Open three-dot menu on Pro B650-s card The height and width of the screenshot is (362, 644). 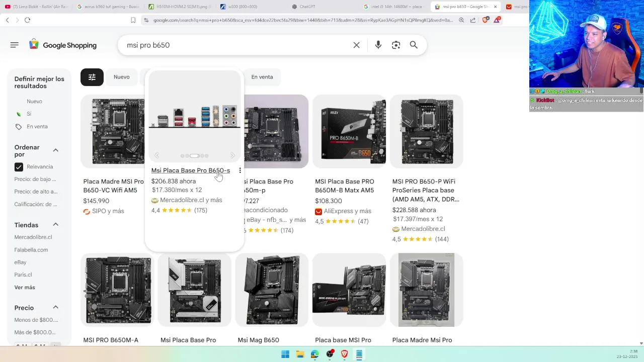pyautogui.click(x=240, y=170)
